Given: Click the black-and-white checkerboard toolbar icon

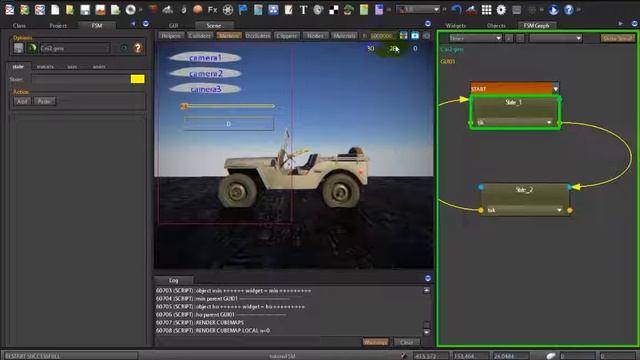Looking at the screenshot, I should tap(333, 9).
